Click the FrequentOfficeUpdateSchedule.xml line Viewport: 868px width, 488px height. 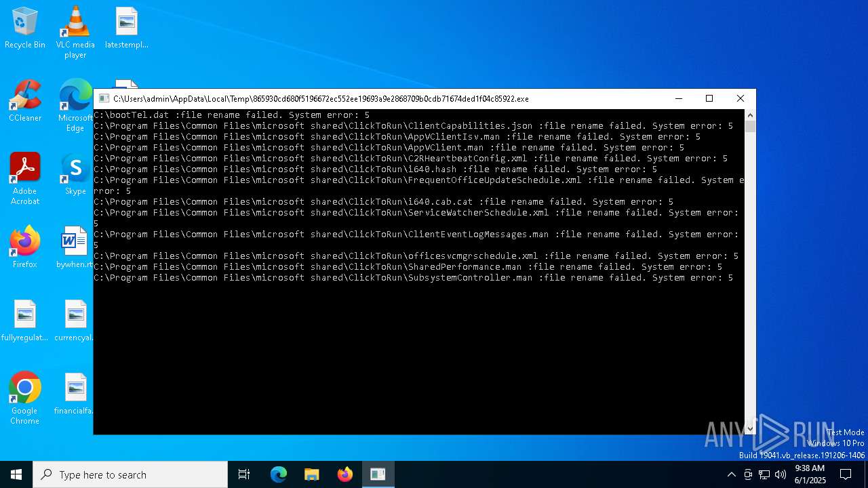(x=418, y=186)
